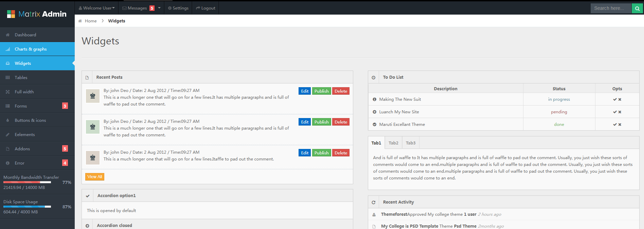This screenshot has height=229, width=644.
Task: Click the clock icon beside To Do List
Action: pyautogui.click(x=373, y=78)
